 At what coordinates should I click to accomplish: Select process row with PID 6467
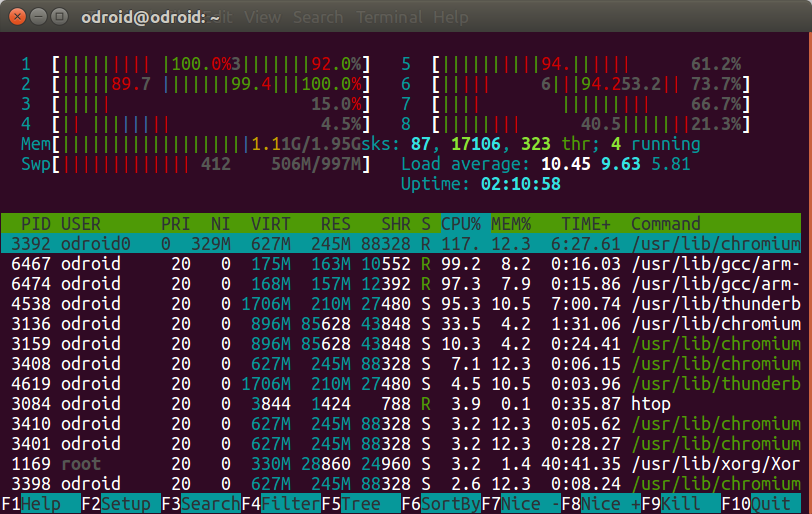401,263
